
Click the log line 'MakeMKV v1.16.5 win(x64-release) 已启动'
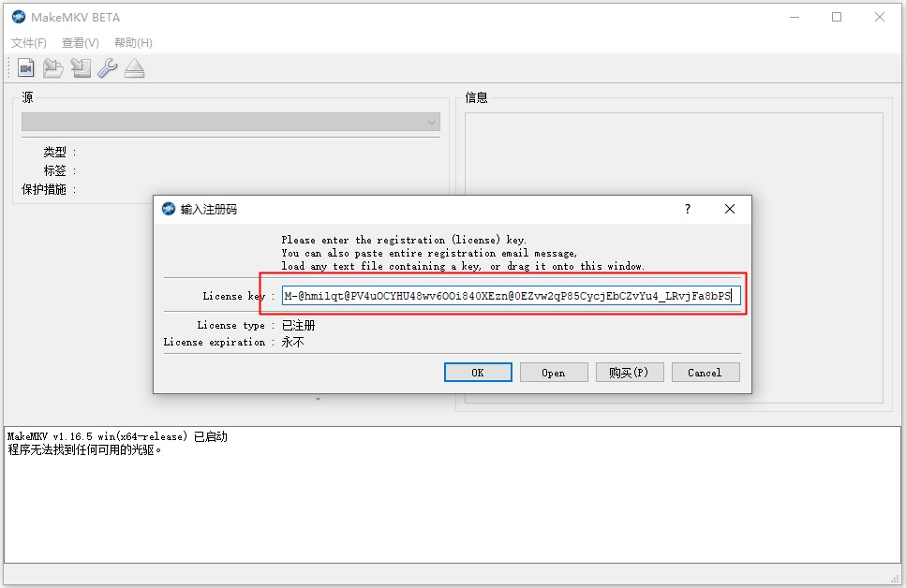pyautogui.click(x=117, y=436)
